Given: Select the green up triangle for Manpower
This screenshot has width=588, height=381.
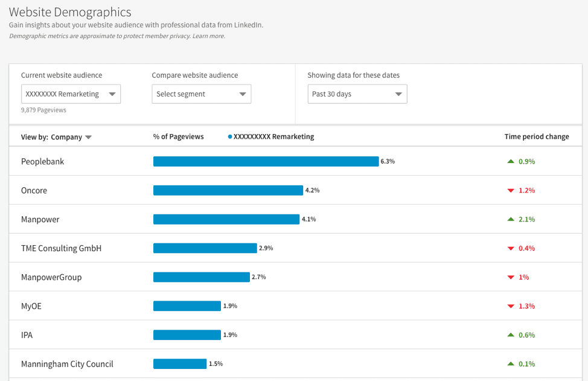Looking at the screenshot, I should point(511,219).
